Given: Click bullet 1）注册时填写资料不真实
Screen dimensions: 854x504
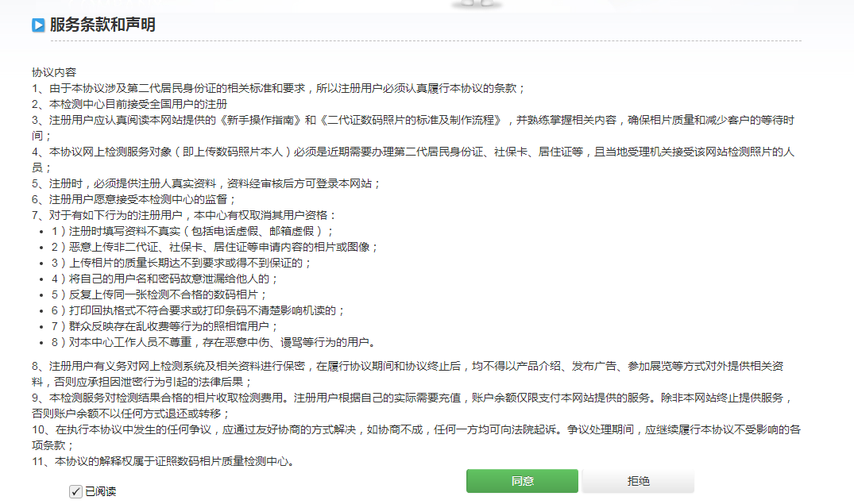Looking at the screenshot, I should [x=193, y=231].
